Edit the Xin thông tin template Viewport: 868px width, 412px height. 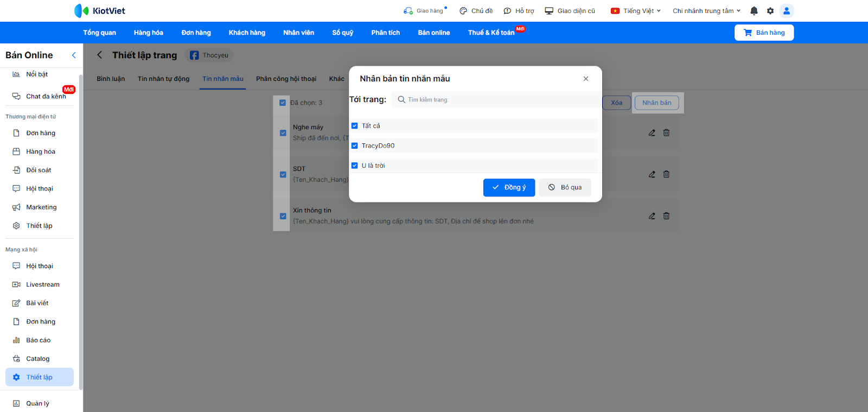coord(652,216)
